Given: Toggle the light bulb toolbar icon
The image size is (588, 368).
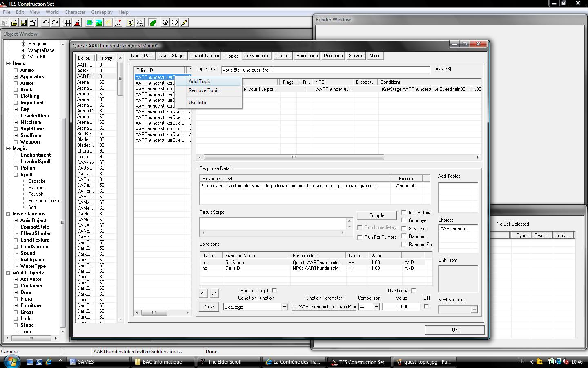Looking at the screenshot, I should [131, 23].
